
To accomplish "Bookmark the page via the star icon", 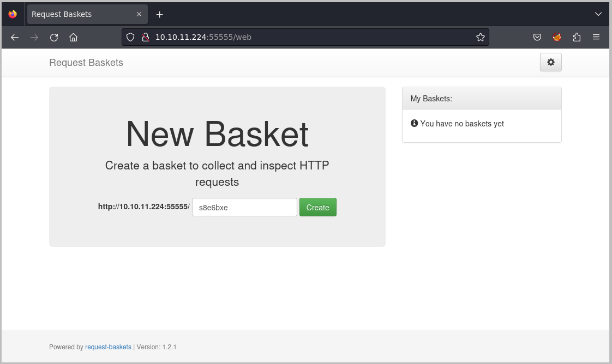I will point(481,37).
